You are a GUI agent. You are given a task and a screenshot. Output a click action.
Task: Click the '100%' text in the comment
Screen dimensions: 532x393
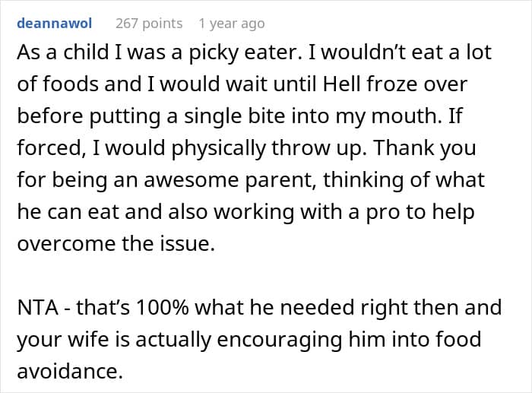pos(162,307)
